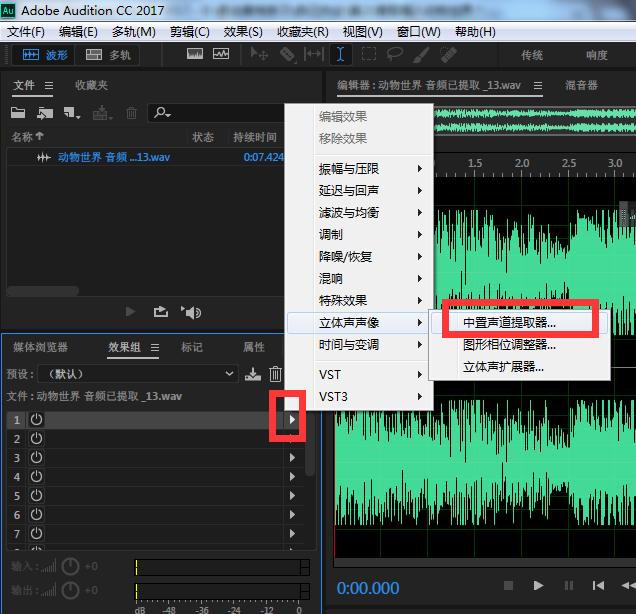Image resolution: width=636 pixels, height=614 pixels.
Task: Switch to 属性 tab
Action: [x=254, y=347]
